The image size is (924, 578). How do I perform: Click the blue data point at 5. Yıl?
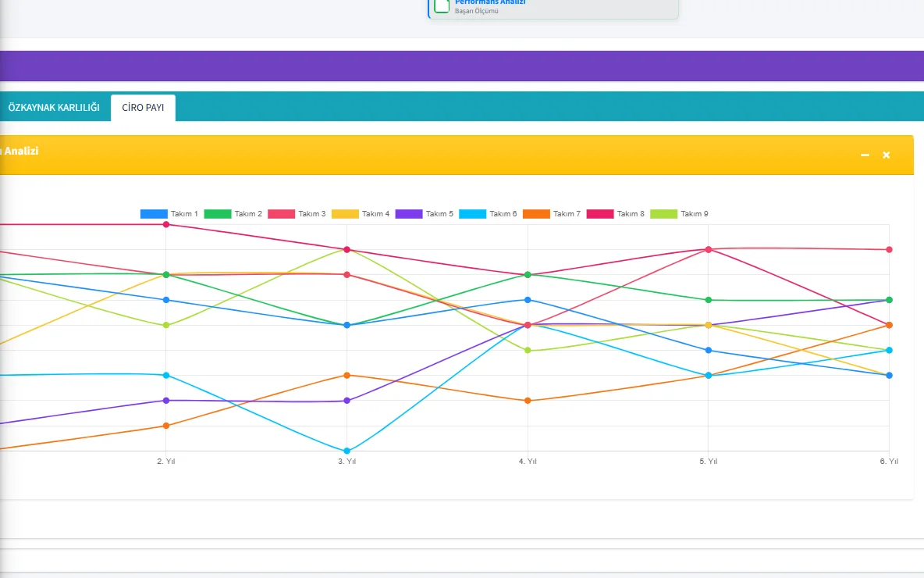709,351
